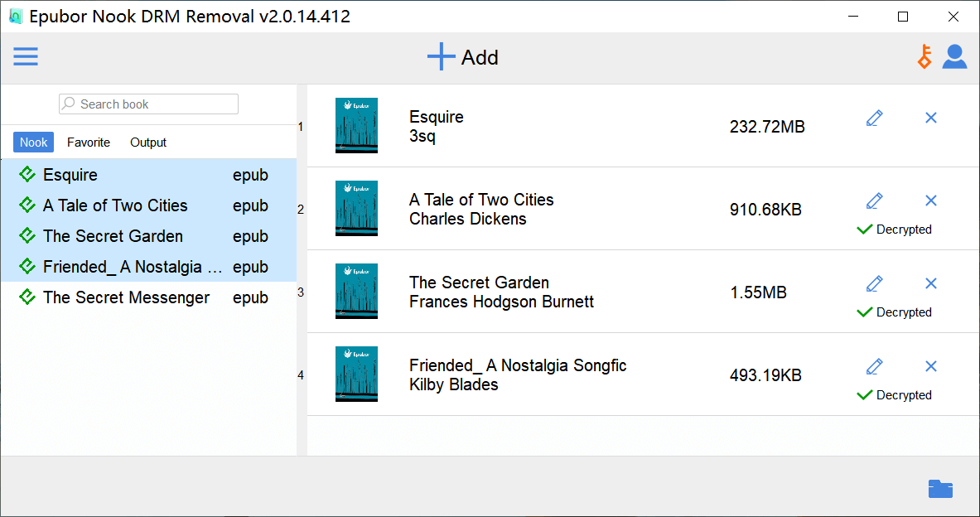Click epub format label for Friended_ A Nostalgia

pos(251,268)
